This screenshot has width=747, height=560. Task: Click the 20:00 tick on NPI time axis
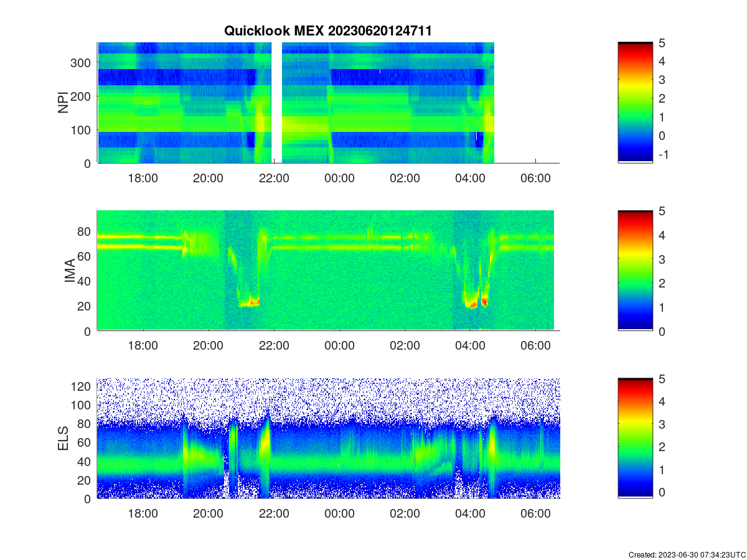tap(208, 178)
